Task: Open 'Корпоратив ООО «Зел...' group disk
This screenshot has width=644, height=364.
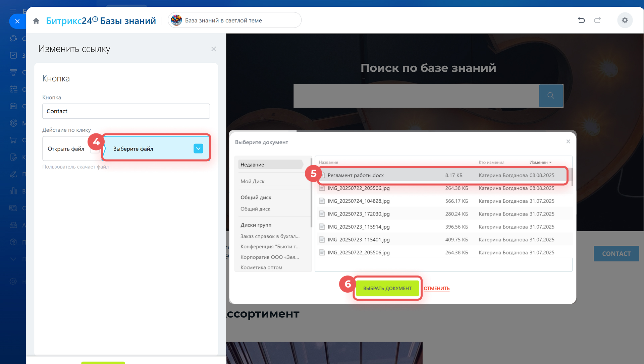Action: coord(270,257)
